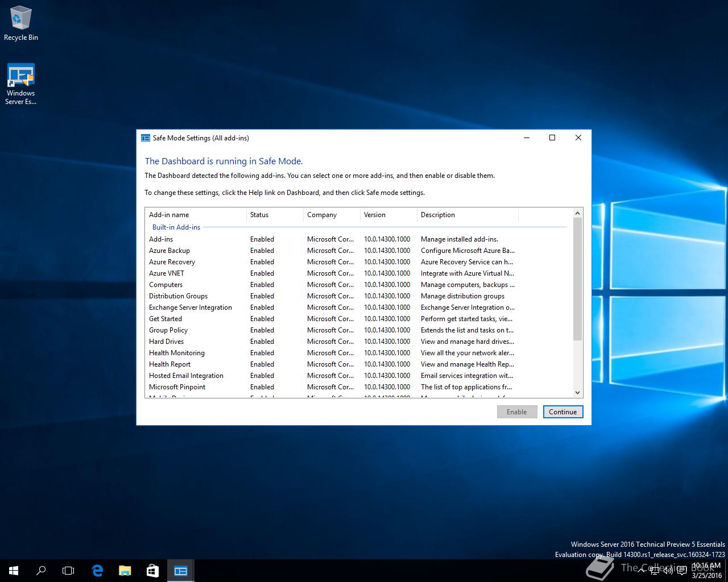Click 'Email services integration' description
Viewport: 728px width, 582px height.
467,376
